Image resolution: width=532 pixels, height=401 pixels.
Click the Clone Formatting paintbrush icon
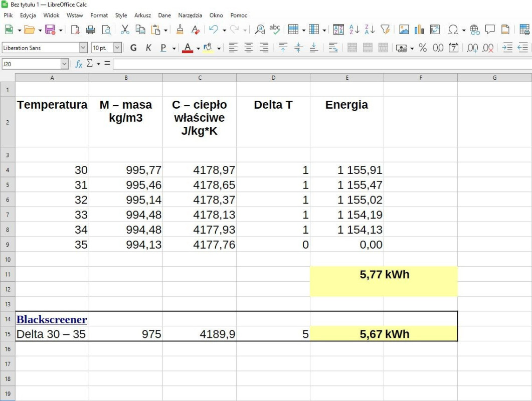tap(180, 30)
